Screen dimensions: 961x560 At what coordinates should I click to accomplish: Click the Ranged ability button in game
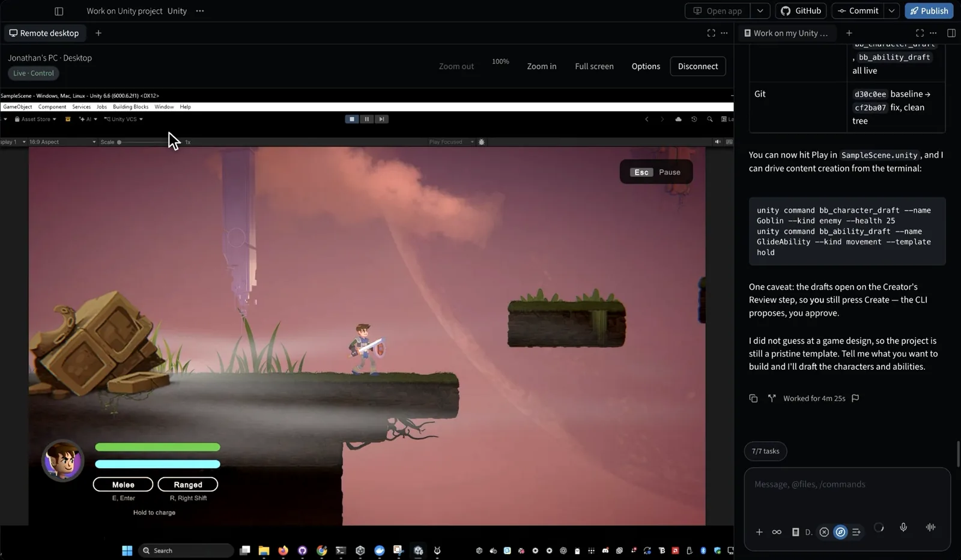coord(188,484)
